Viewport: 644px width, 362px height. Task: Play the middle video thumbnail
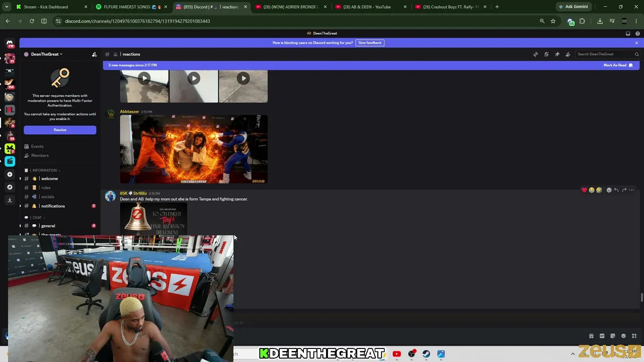click(194, 78)
